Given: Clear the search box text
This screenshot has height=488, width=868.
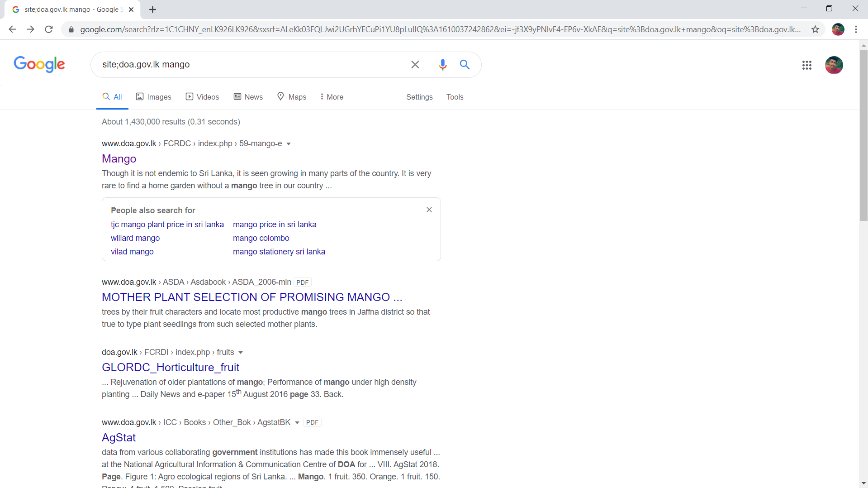Looking at the screenshot, I should pos(415,65).
